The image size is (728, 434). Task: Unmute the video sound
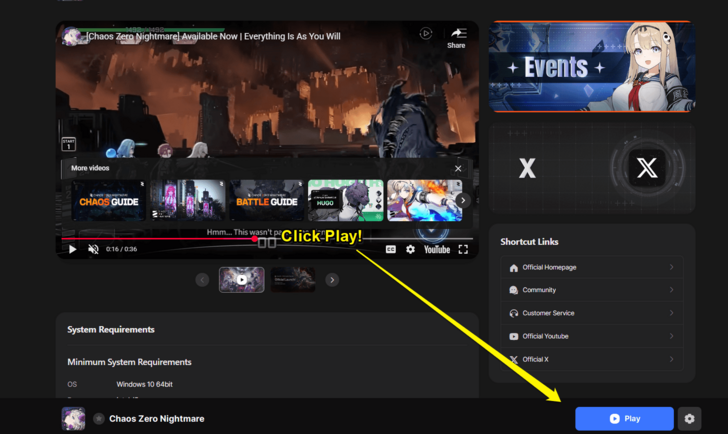(x=93, y=249)
